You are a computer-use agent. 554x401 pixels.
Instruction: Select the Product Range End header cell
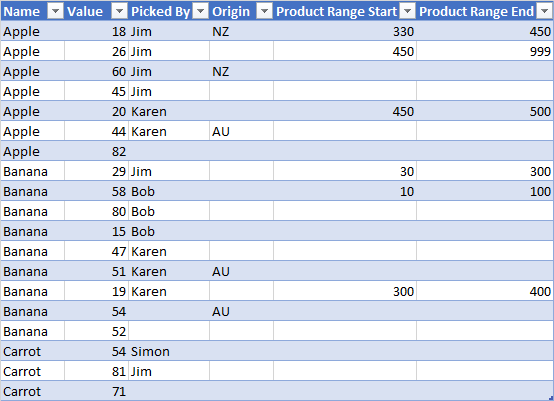point(485,12)
